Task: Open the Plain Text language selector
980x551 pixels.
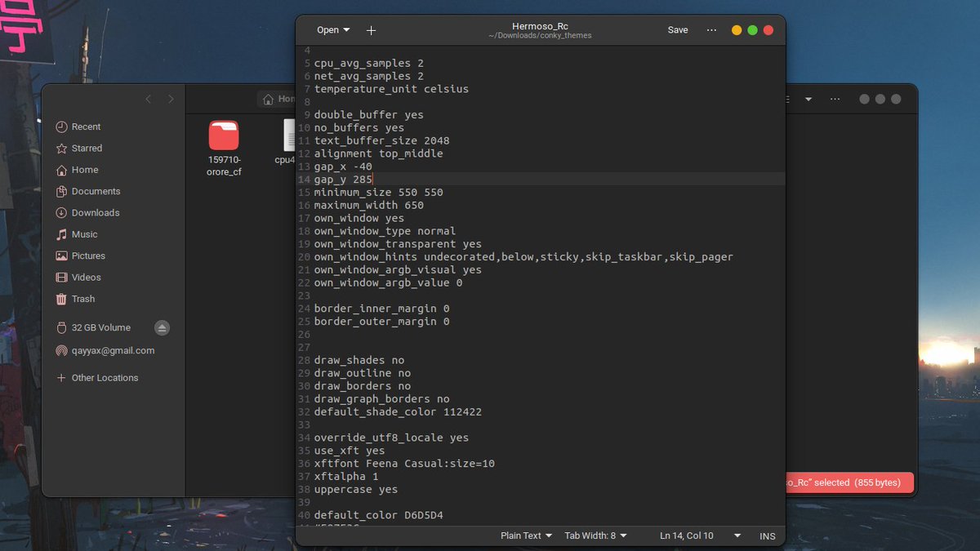Action: point(526,535)
